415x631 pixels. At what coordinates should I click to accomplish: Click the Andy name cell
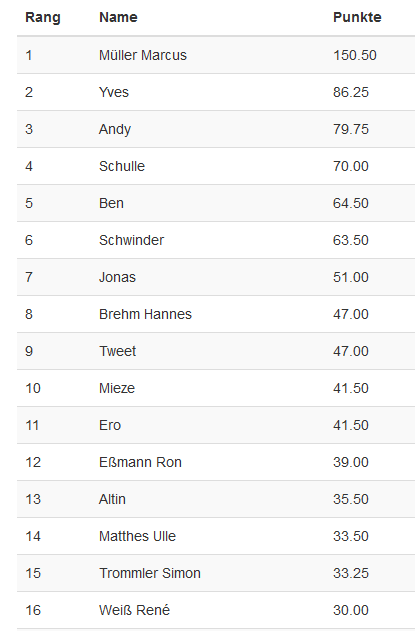[x=115, y=129]
